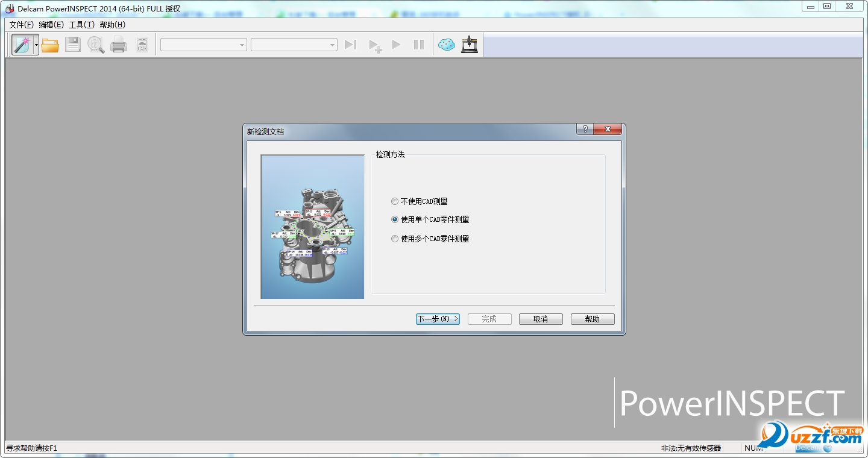
Task: Click the CMM machine icon
Action: click(470, 45)
